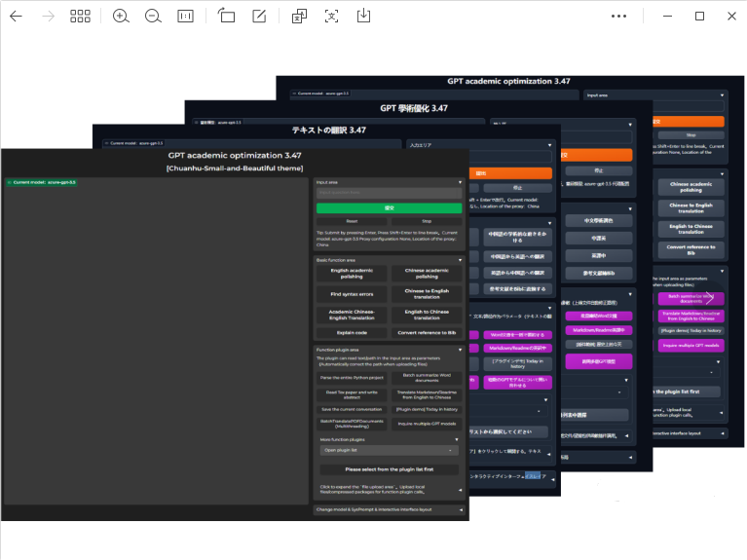747x560 pixels.
Task: Click the Stop button in front window
Action: (x=427, y=221)
